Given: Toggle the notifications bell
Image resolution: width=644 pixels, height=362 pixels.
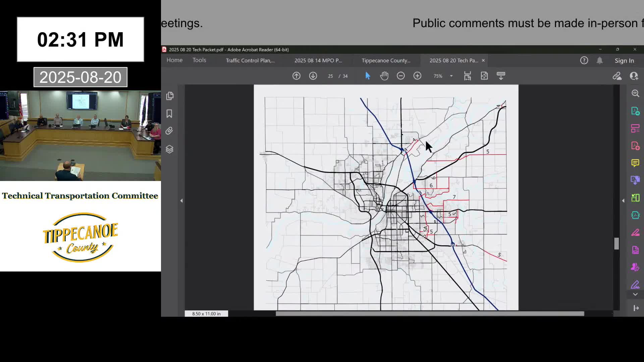Looking at the screenshot, I should tap(600, 60).
